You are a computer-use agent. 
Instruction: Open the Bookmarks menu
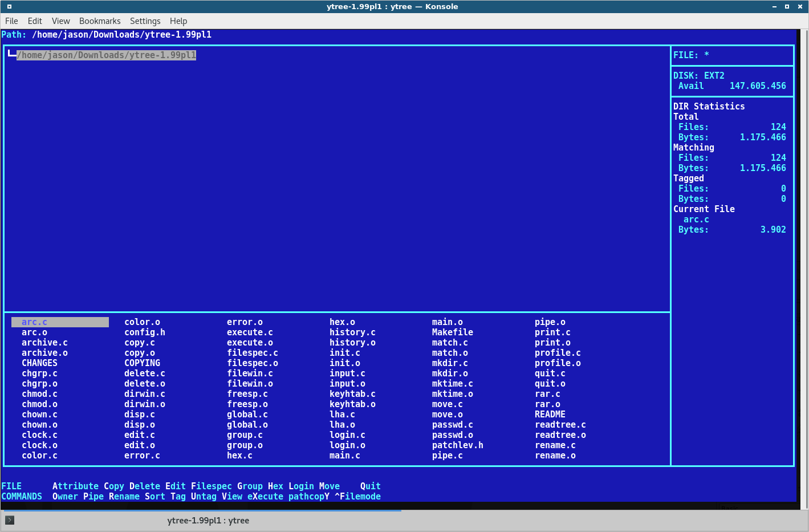click(100, 21)
